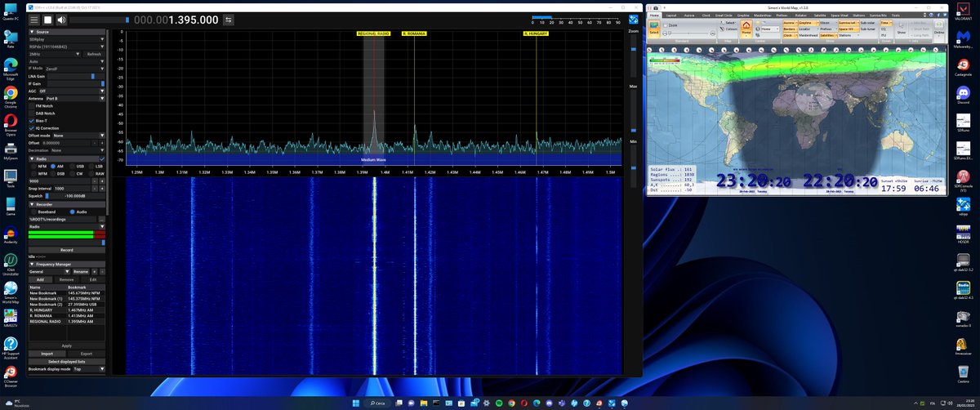Open Discord desktop shortcut

(963, 94)
